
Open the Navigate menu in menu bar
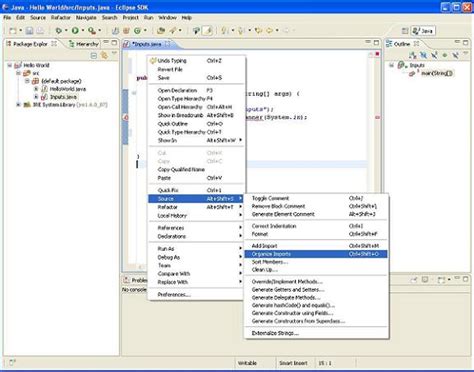pos(86,17)
